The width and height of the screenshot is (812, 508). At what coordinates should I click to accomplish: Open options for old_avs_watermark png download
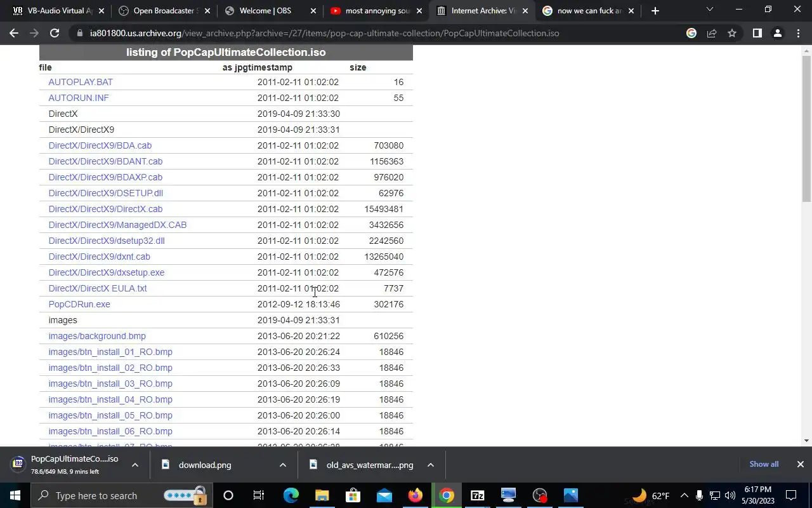pos(431,465)
